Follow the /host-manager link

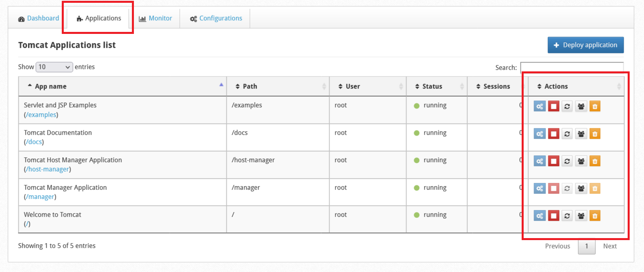(47, 170)
